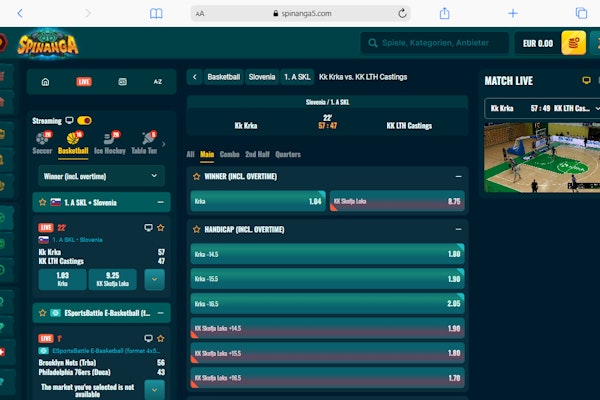Image resolution: width=600 pixels, height=400 pixels.
Task: Select KK Skofja Loka +16.5 handicap
Action: 328,378
